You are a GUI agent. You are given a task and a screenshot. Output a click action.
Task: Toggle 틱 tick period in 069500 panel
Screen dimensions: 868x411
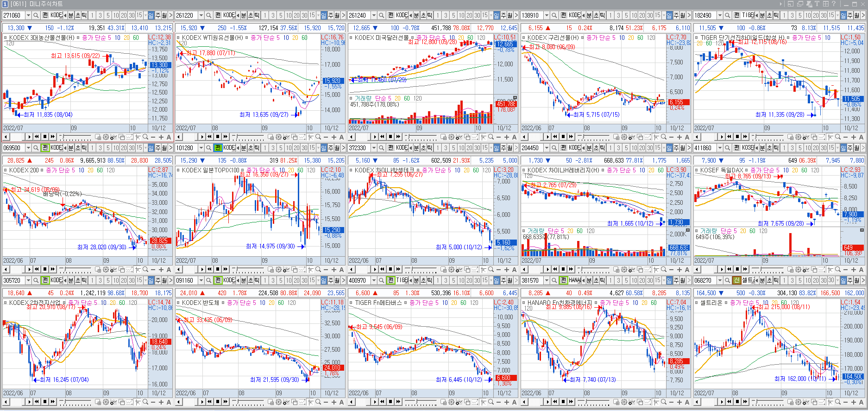click(84, 148)
